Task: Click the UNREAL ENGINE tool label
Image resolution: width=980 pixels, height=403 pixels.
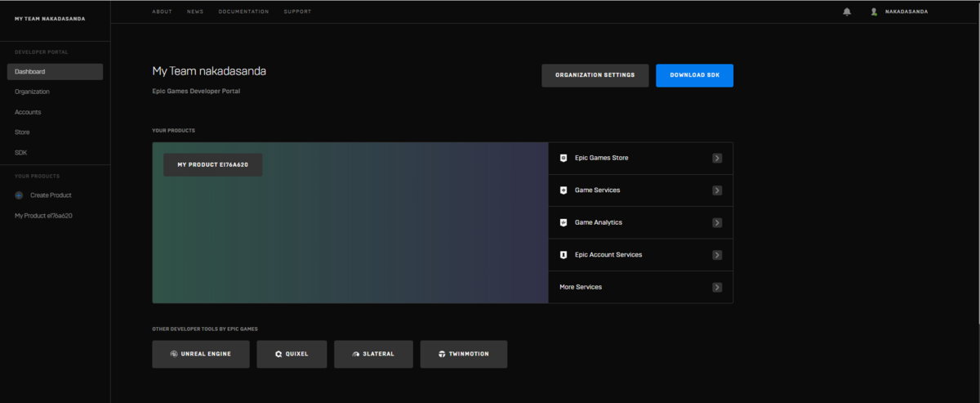Action: 206,354
